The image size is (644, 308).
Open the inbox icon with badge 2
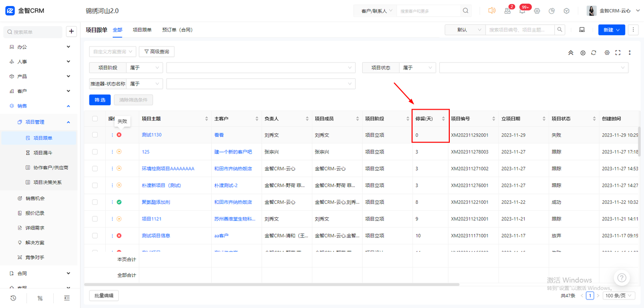pos(508,11)
